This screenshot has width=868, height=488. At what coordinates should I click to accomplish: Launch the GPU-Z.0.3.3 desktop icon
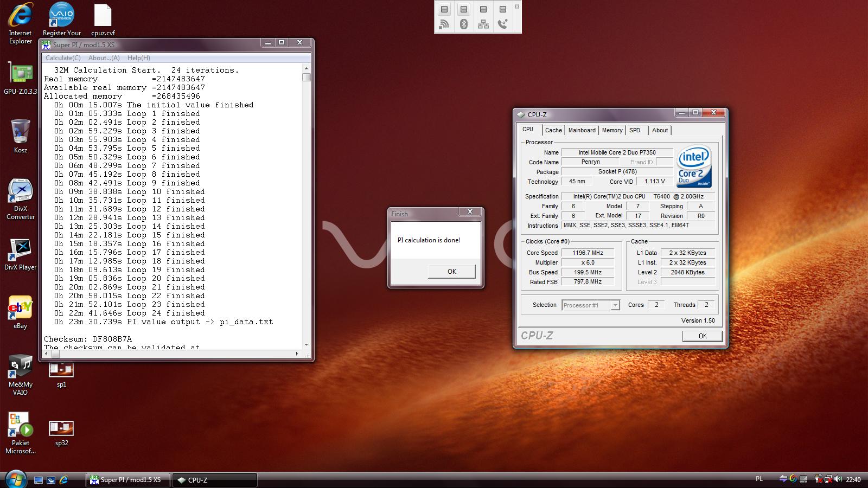pos(20,79)
